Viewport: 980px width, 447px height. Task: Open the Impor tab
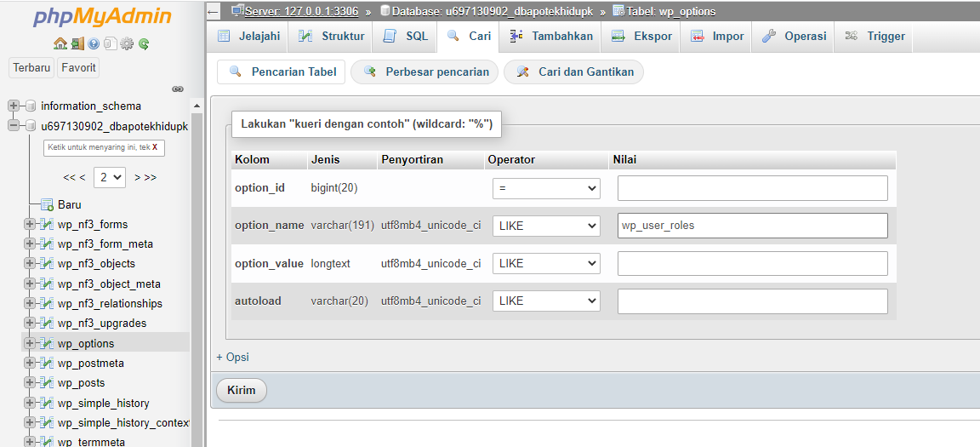point(717,37)
